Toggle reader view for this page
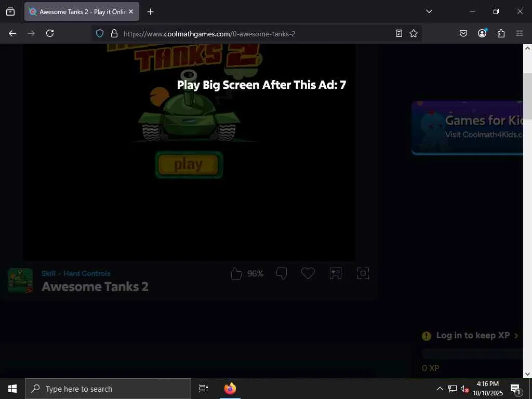532x399 pixels. pos(399,33)
